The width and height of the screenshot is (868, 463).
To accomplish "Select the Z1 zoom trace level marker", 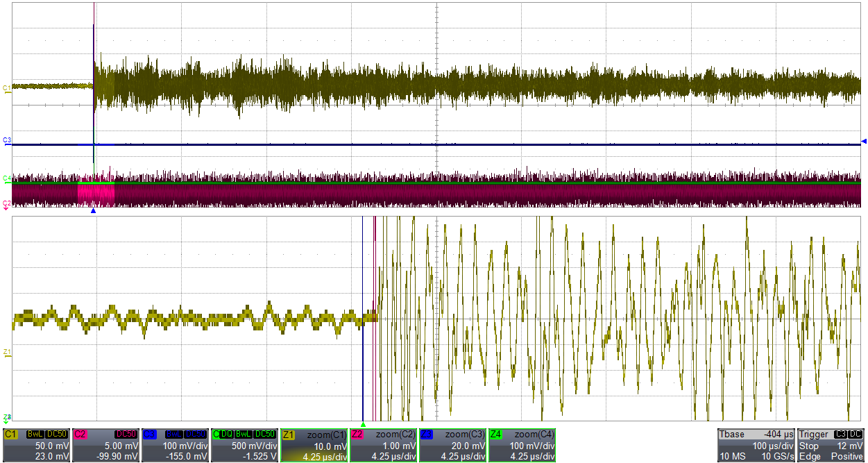I will [7, 353].
